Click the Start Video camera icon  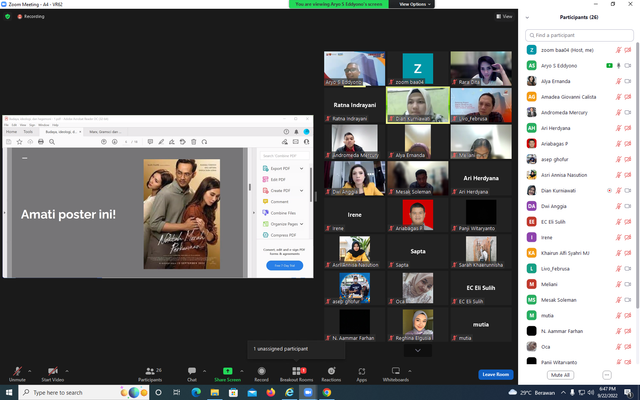[x=53, y=371]
